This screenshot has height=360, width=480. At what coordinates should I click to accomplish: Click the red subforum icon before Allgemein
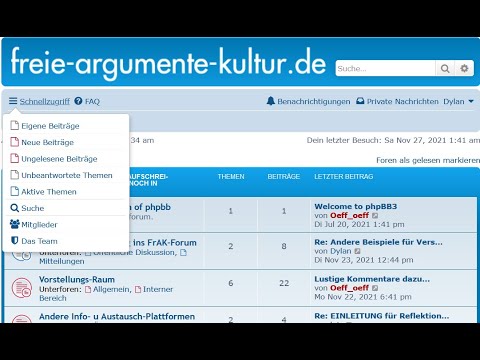(x=88, y=289)
